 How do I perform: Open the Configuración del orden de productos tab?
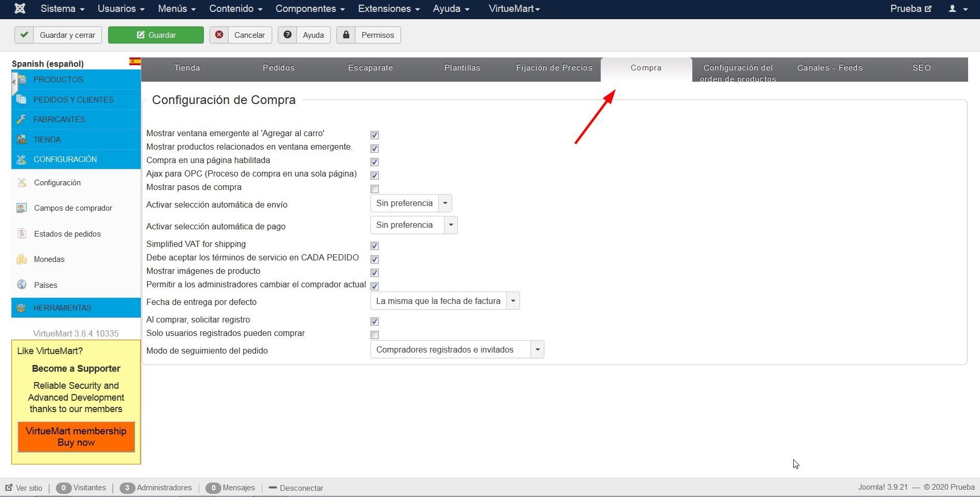click(x=738, y=70)
